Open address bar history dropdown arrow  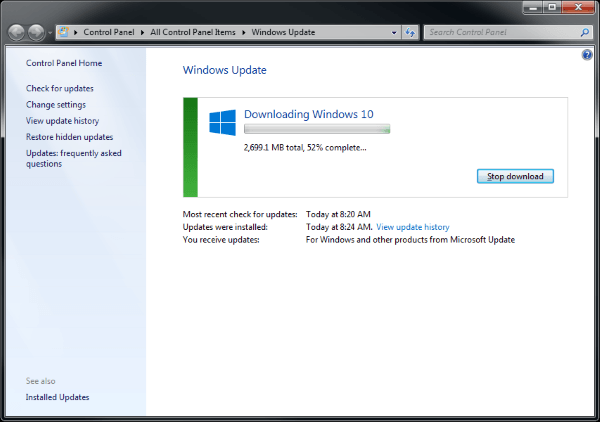point(394,33)
